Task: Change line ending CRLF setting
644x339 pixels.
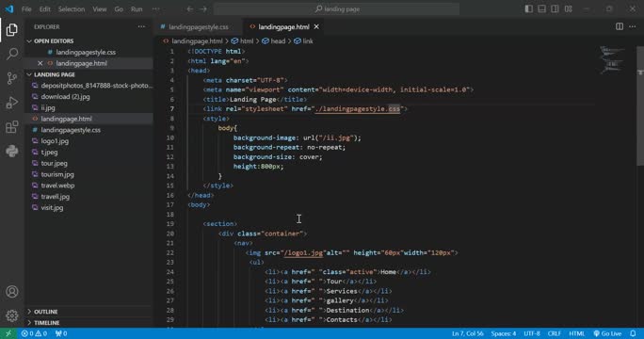Action: pos(554,333)
